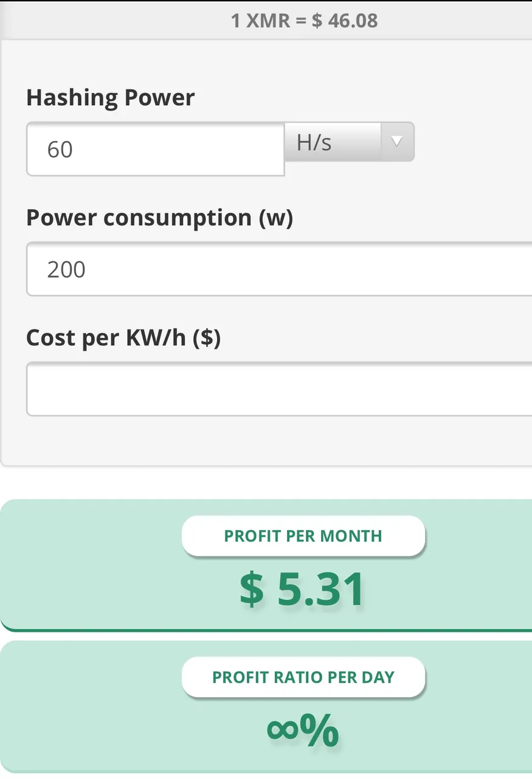Screen dimensions: 532x778
Task: Click the Power consumption (w) label
Action: pyautogui.click(x=159, y=218)
